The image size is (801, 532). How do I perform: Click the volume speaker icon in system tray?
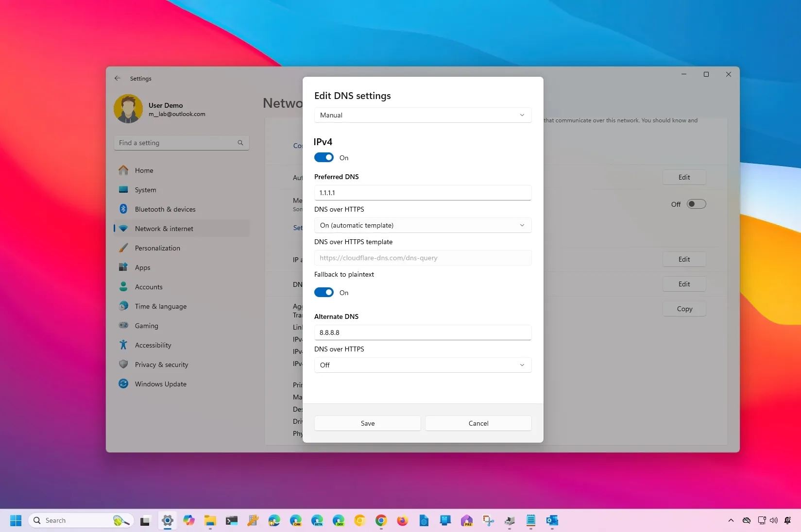(x=774, y=520)
